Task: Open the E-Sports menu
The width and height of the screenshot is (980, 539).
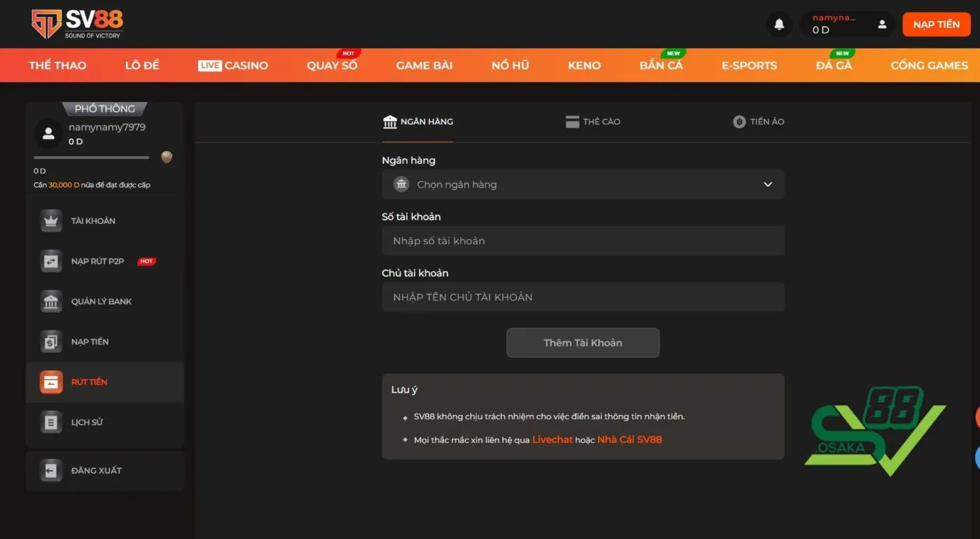Action: [x=749, y=65]
